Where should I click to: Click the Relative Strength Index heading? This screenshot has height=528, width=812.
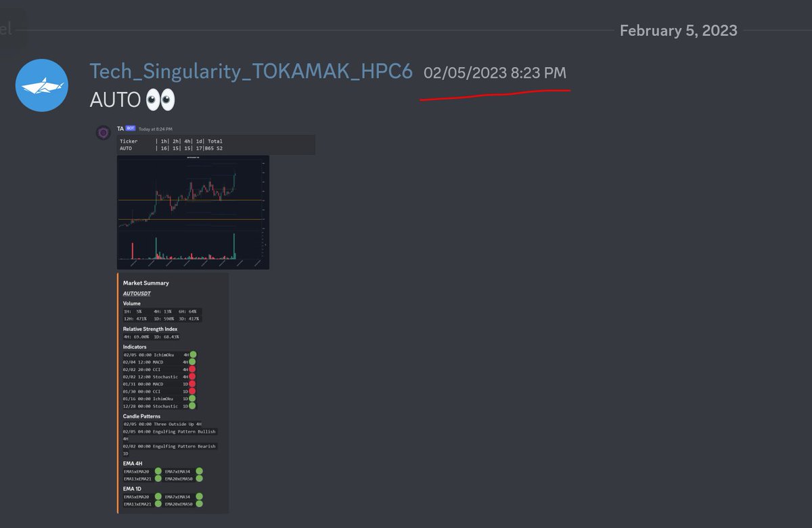coord(150,329)
